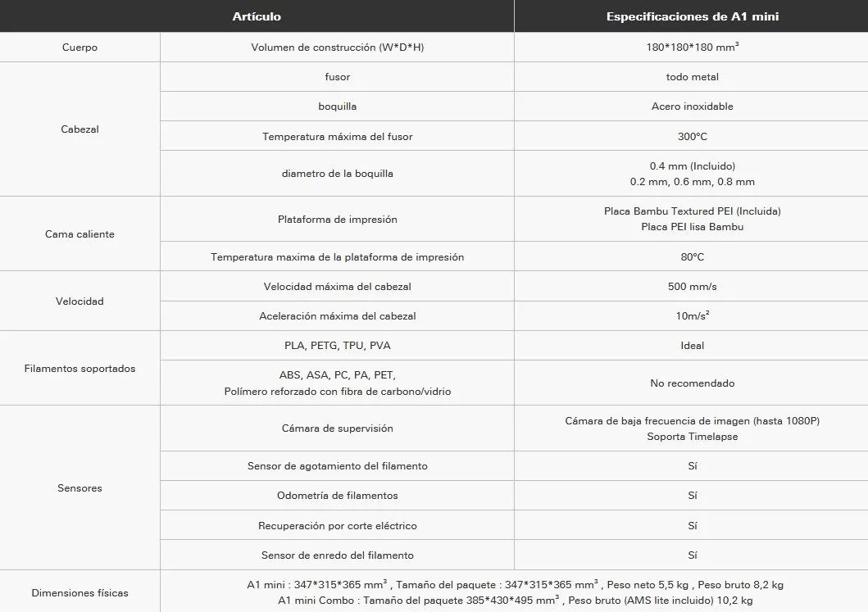Screen dimensions: 868x612
Task: Click the Dimensiones físicas category cell
Action: (80, 593)
